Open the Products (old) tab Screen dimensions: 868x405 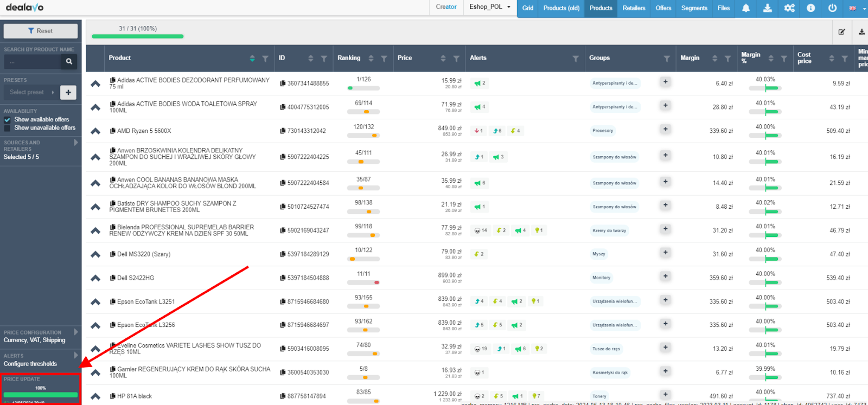[561, 8]
